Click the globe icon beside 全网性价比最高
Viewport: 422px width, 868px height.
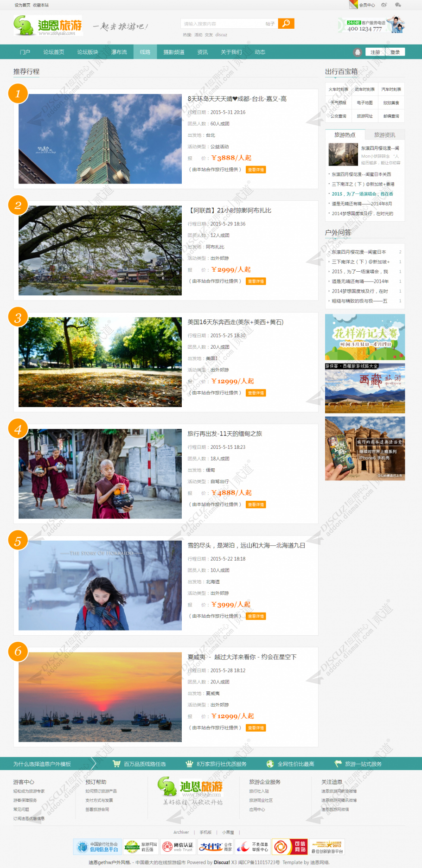(270, 764)
